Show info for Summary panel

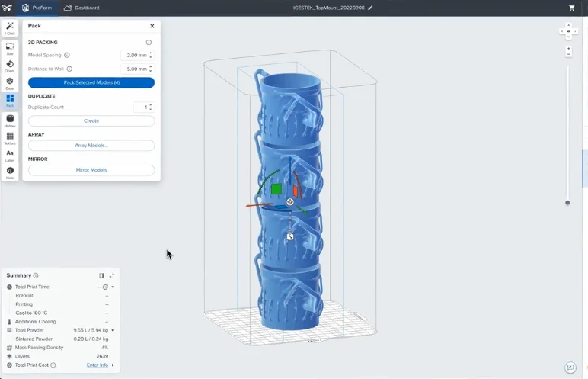coord(36,276)
